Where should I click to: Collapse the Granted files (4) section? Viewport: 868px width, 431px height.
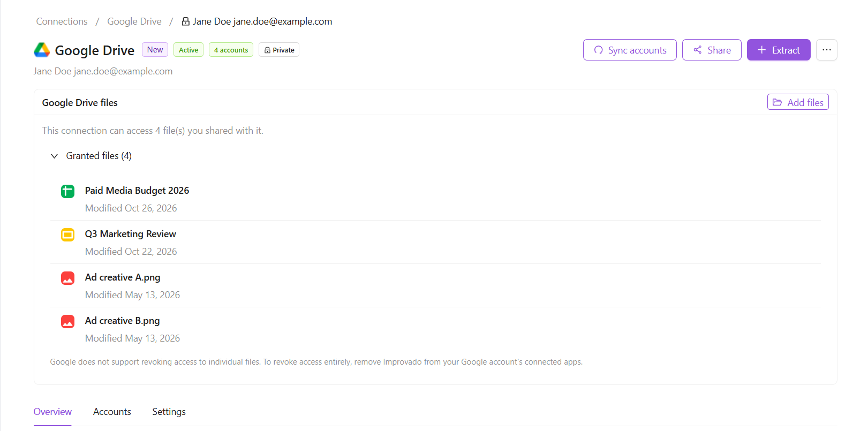[x=54, y=156]
